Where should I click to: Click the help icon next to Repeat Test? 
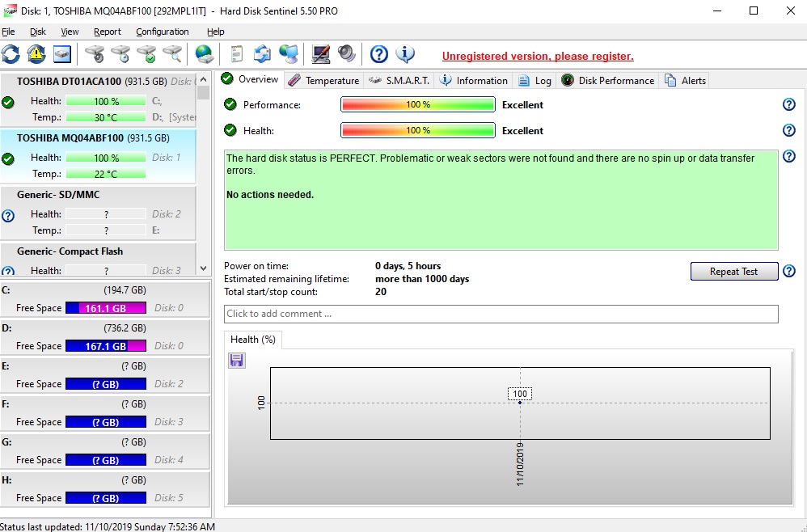coord(789,272)
